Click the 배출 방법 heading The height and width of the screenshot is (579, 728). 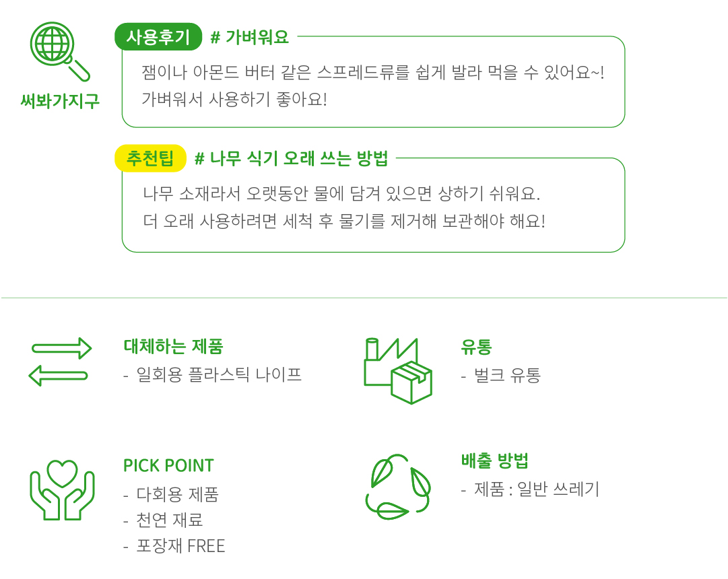click(494, 461)
